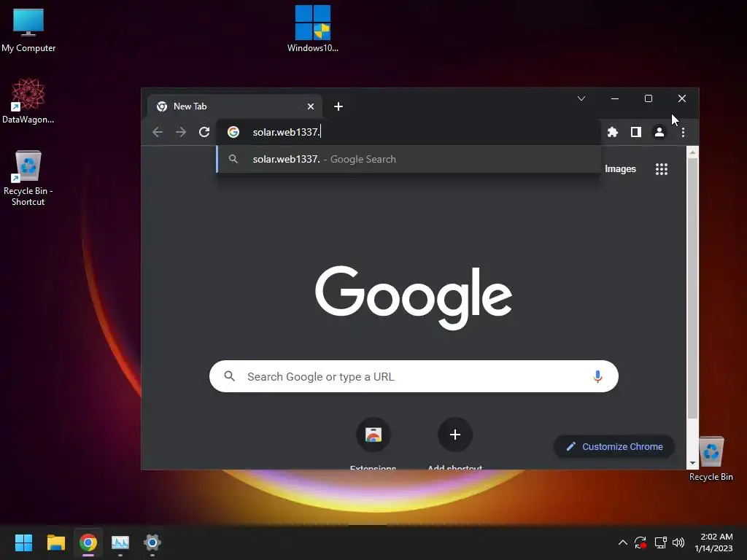Click the Add shortcut plus tile

(455, 435)
